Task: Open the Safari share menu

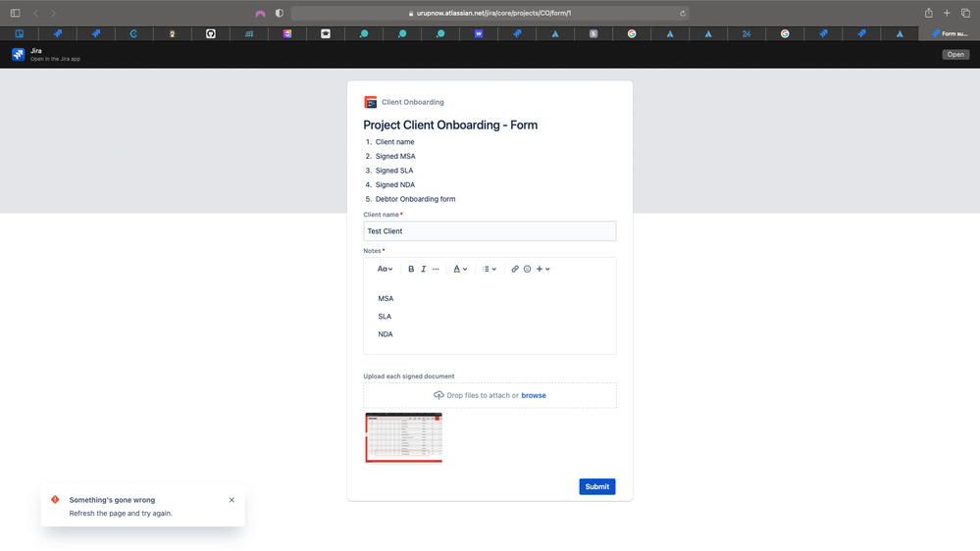Action: (x=929, y=13)
